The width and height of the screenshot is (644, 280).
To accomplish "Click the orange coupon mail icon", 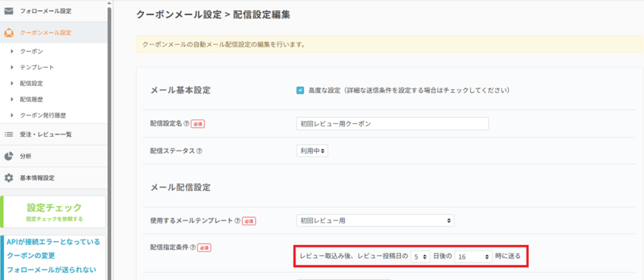I will (x=9, y=33).
